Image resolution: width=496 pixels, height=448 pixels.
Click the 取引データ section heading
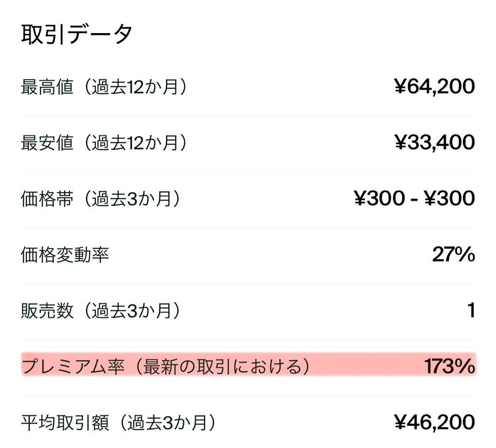(77, 34)
